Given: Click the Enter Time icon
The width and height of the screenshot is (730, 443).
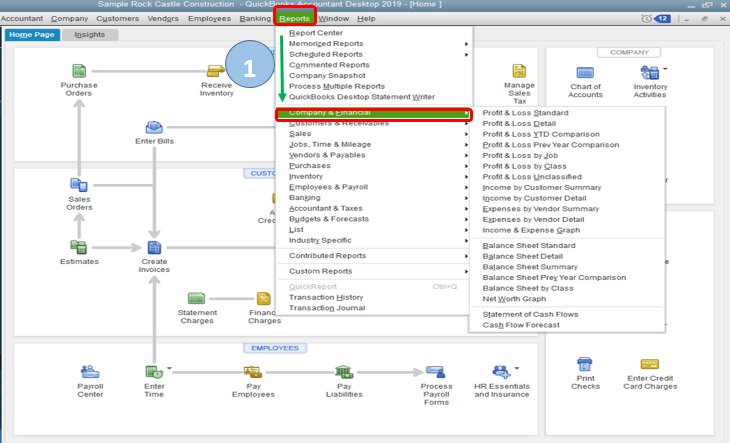Looking at the screenshot, I should click(154, 372).
